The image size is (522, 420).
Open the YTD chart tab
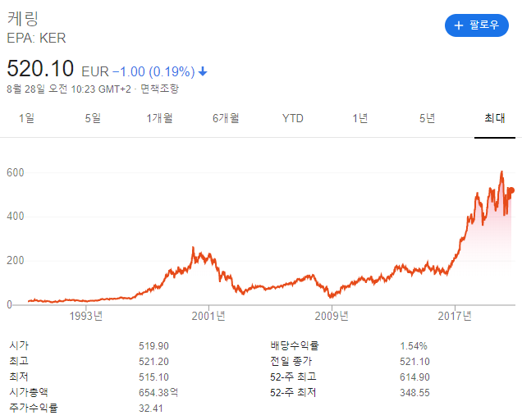pyautogui.click(x=293, y=118)
